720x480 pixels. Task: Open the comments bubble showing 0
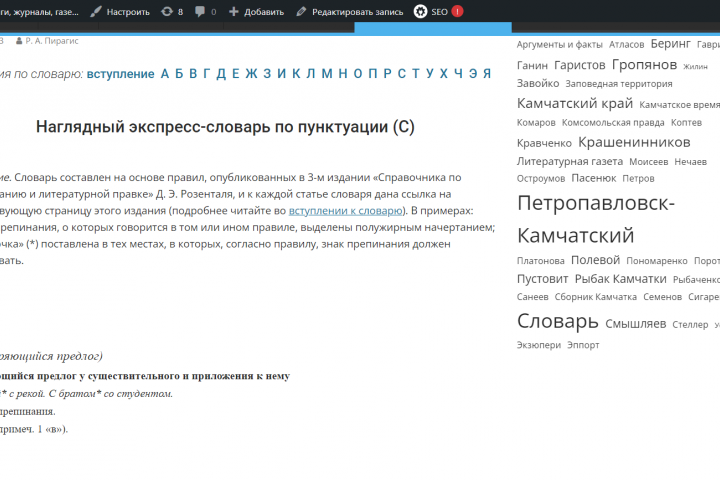point(205,12)
